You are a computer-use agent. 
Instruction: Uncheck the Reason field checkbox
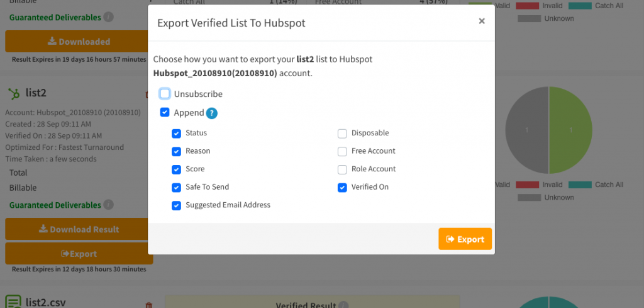pyautogui.click(x=176, y=151)
